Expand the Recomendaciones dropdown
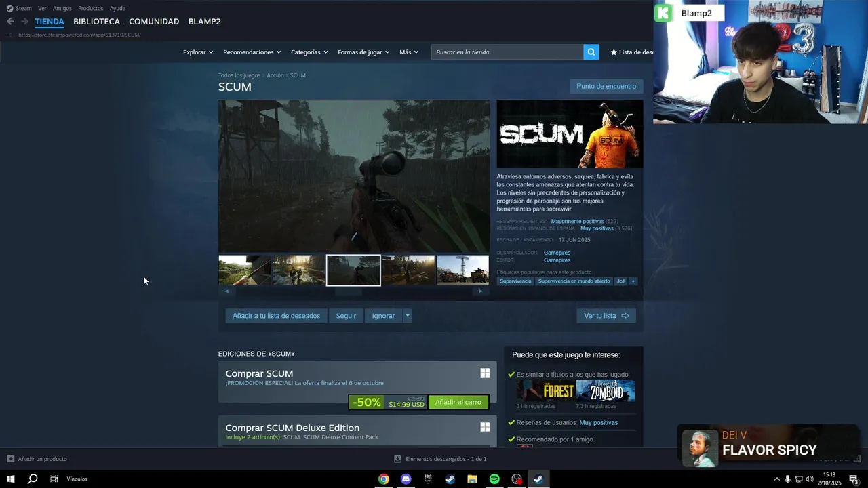Viewport: 868px width, 488px height. pyautogui.click(x=252, y=52)
